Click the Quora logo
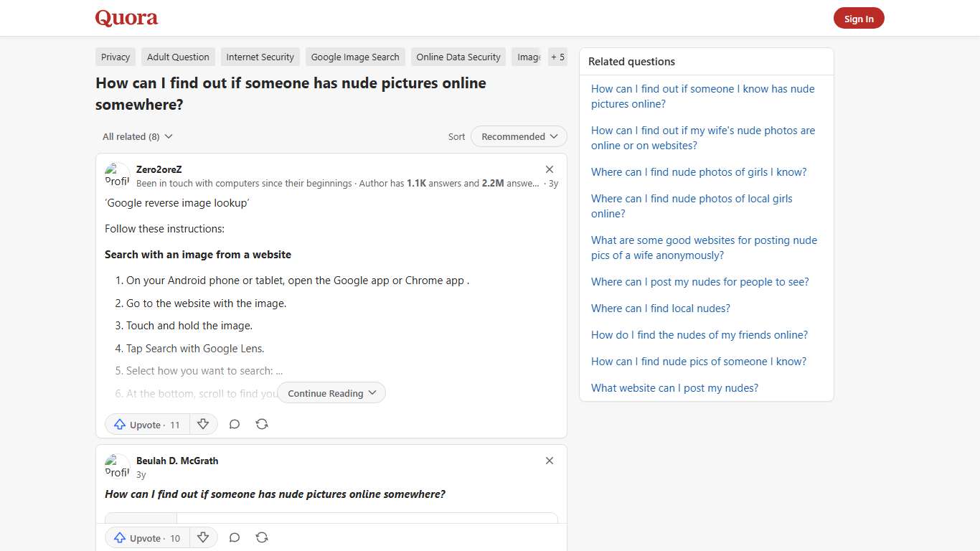Screen dimensions: 980x551 126,18
